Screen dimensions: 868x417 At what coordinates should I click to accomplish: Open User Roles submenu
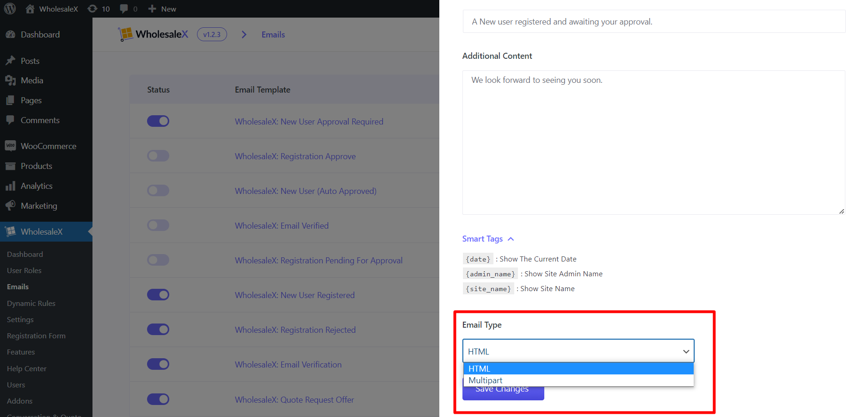(x=24, y=271)
